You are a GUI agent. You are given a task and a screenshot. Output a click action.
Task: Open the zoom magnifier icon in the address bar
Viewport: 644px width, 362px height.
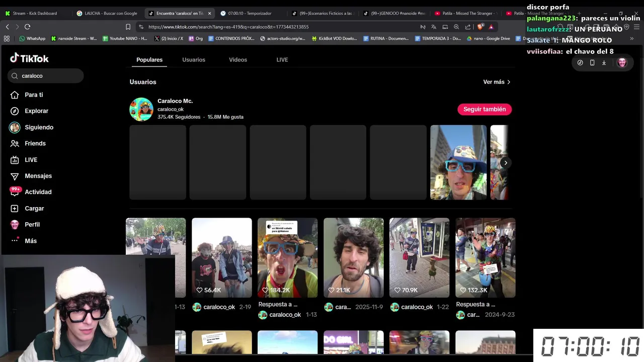click(x=456, y=27)
